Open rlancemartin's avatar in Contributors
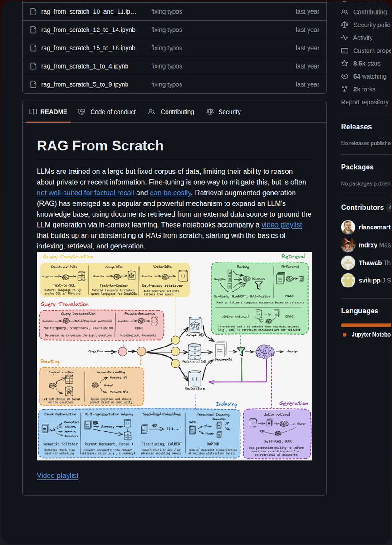Image resolution: width=392 pixels, height=545 pixels. [348, 228]
